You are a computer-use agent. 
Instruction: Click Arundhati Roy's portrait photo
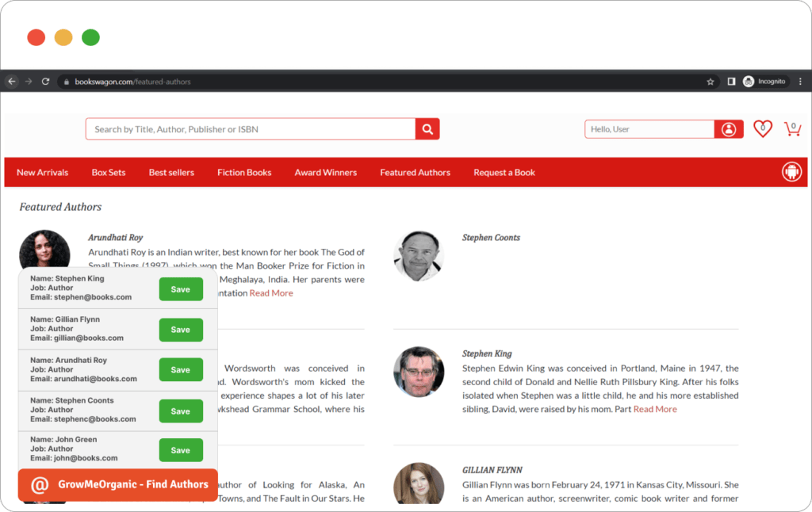pos(44,249)
